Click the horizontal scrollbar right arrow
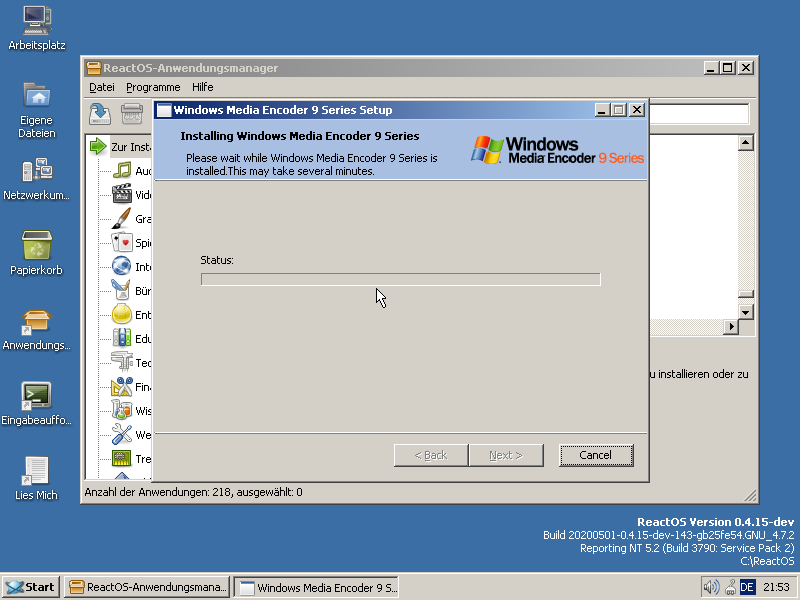Screen dimensions: 800x600 point(731,327)
